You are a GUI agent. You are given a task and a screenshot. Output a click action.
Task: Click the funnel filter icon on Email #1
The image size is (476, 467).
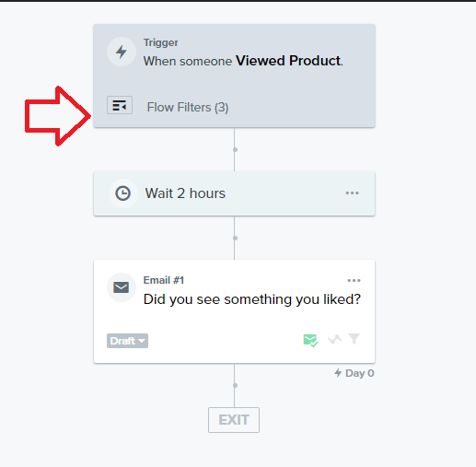(x=354, y=339)
